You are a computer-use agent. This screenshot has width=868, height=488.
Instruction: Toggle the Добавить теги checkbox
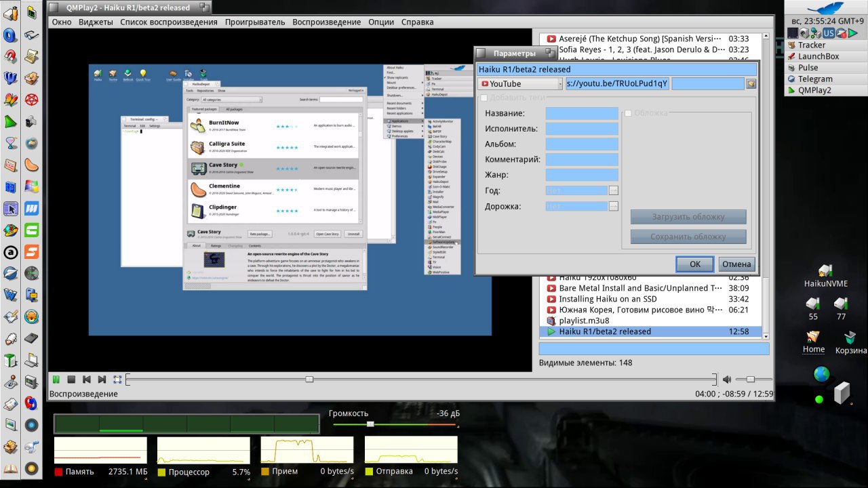pos(484,98)
